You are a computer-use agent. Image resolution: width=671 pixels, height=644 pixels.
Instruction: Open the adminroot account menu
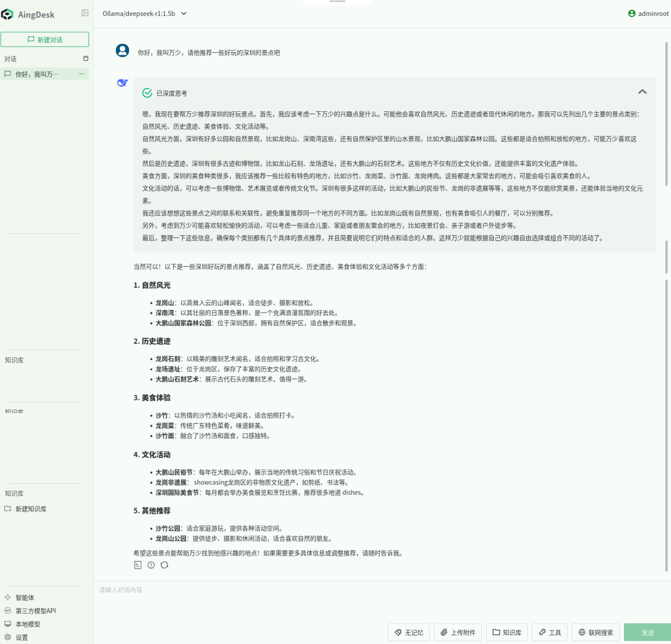tap(648, 13)
